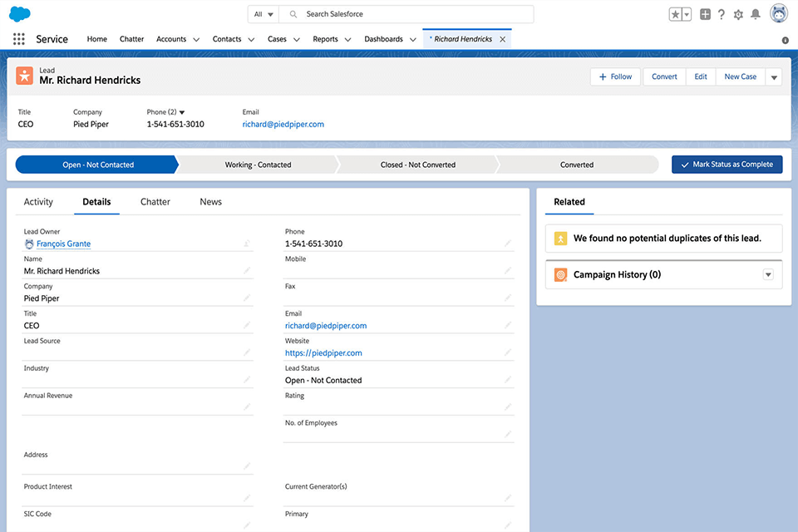Open the header email richard@piedpiper.com link

(x=283, y=124)
